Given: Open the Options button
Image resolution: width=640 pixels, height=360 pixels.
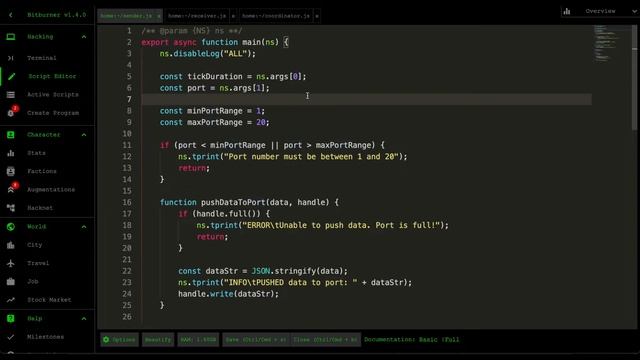Looking at the screenshot, I should (119, 340).
